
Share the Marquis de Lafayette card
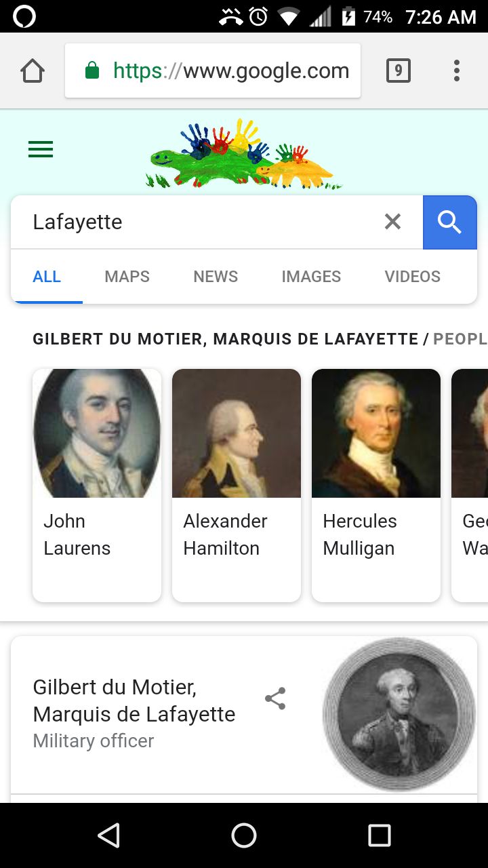[x=275, y=699]
